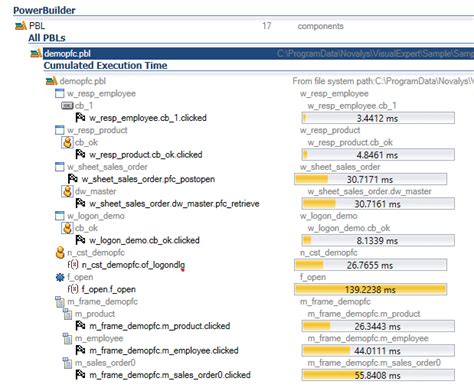Click the flag icon of w_logon_demo.cb_ok.clicked

click(80, 240)
